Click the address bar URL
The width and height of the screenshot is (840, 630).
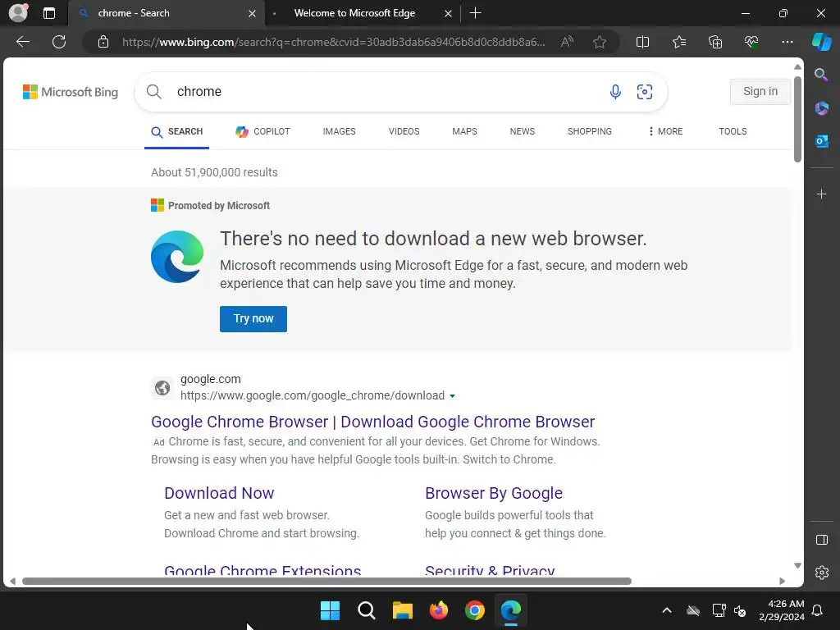(333, 42)
